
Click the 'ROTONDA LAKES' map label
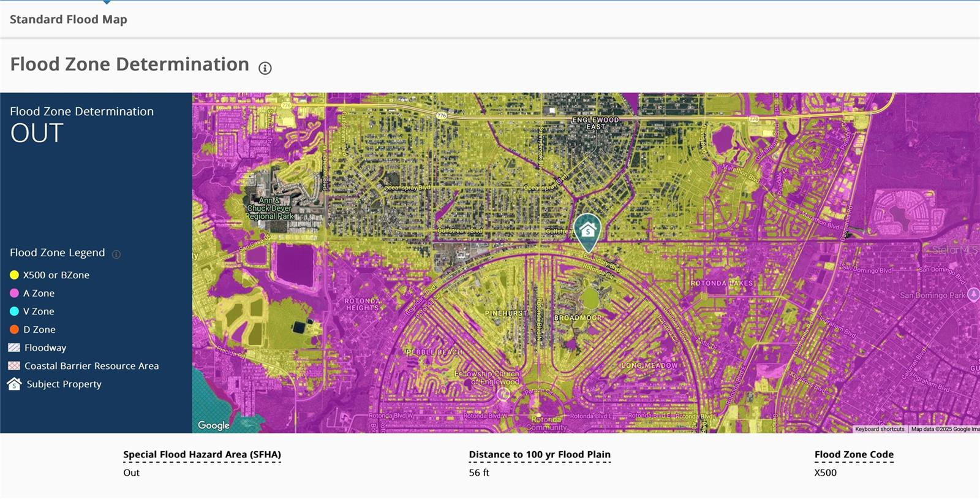tap(722, 283)
